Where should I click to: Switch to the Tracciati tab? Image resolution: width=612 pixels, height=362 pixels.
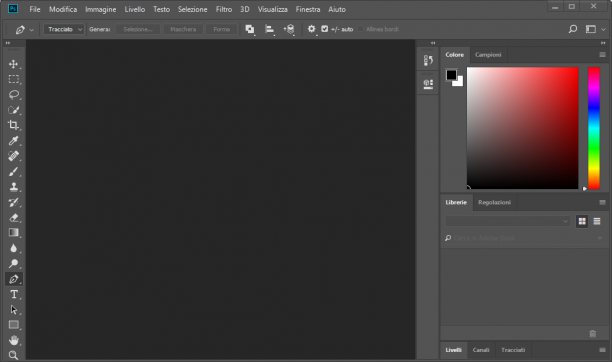[513, 350]
